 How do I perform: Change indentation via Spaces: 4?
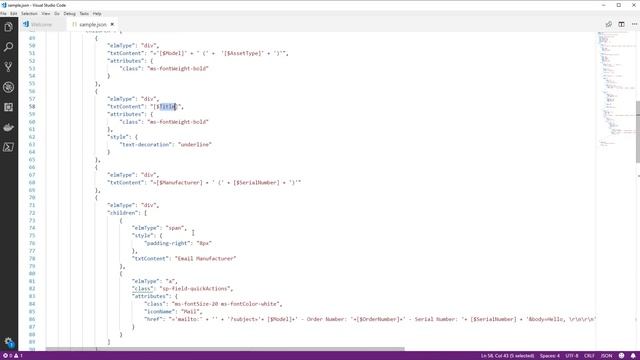pos(550,356)
